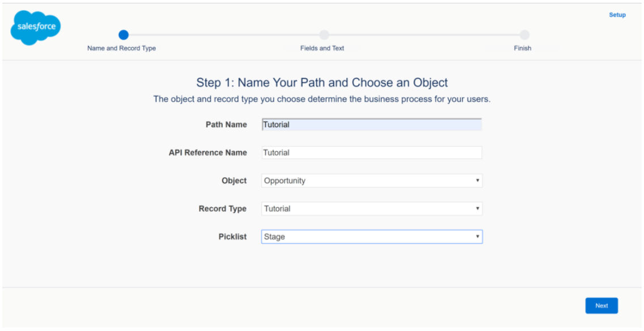
Task: Switch to the Fields and Text step
Action: [x=323, y=48]
